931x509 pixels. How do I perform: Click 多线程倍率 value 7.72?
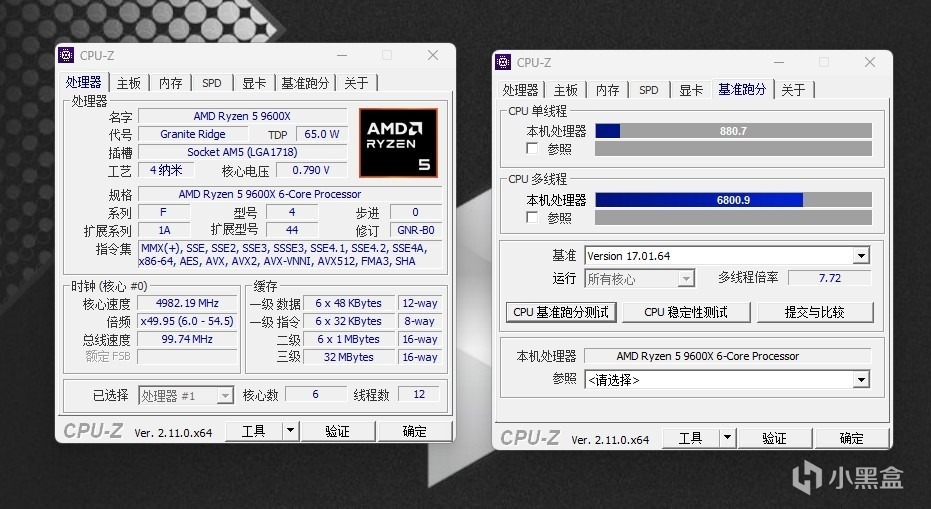point(829,278)
